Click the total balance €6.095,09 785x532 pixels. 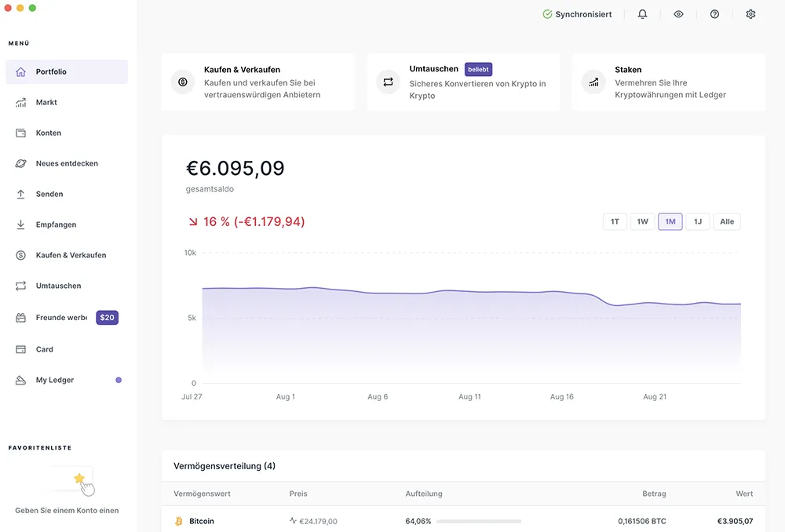pyautogui.click(x=235, y=168)
